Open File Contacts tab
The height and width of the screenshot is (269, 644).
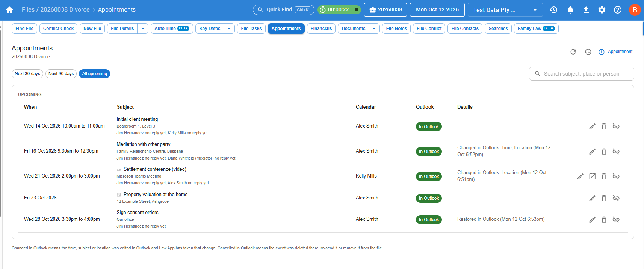[x=465, y=29]
